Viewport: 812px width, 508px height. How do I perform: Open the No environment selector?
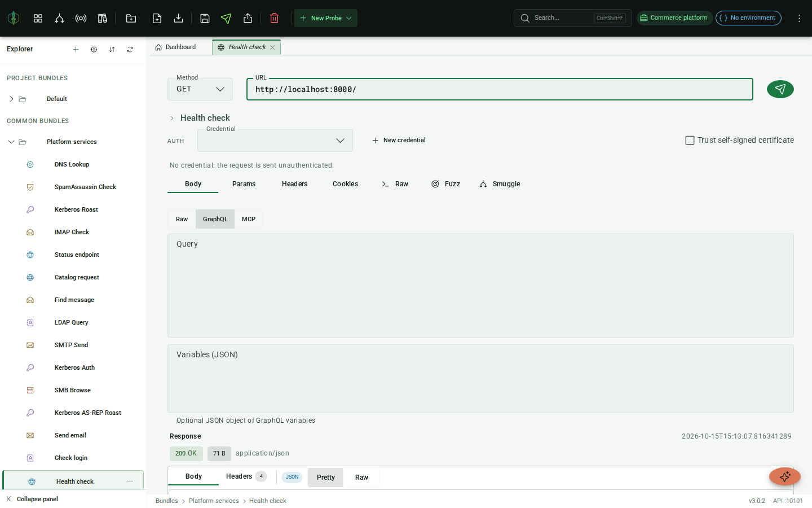748,18
